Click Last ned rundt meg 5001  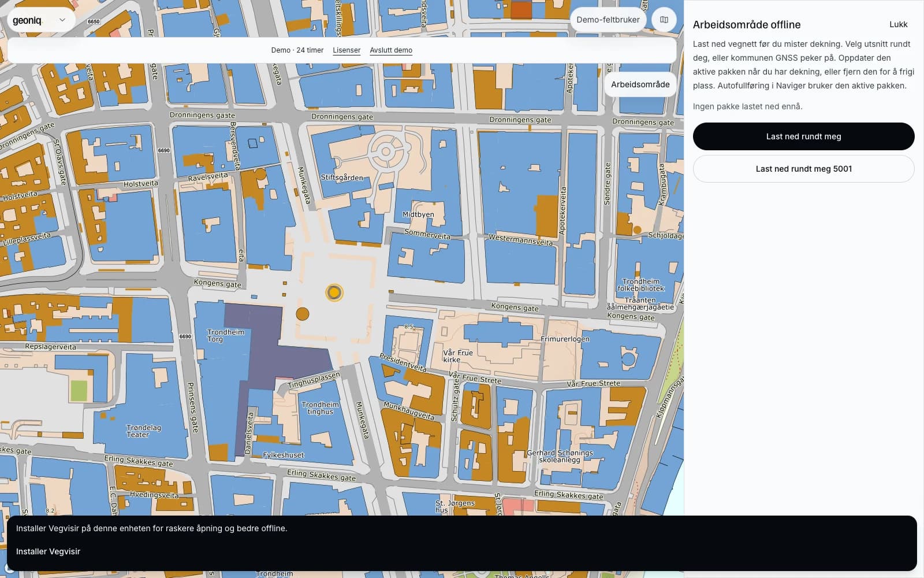(803, 169)
